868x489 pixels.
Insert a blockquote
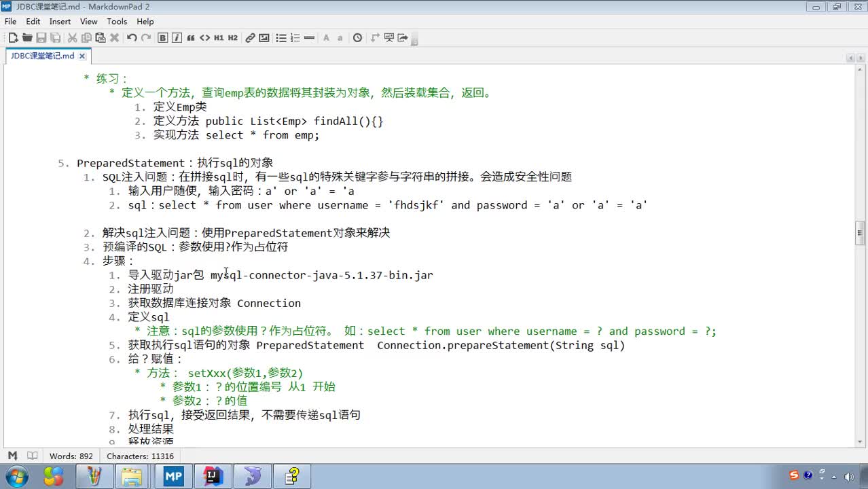click(x=191, y=38)
